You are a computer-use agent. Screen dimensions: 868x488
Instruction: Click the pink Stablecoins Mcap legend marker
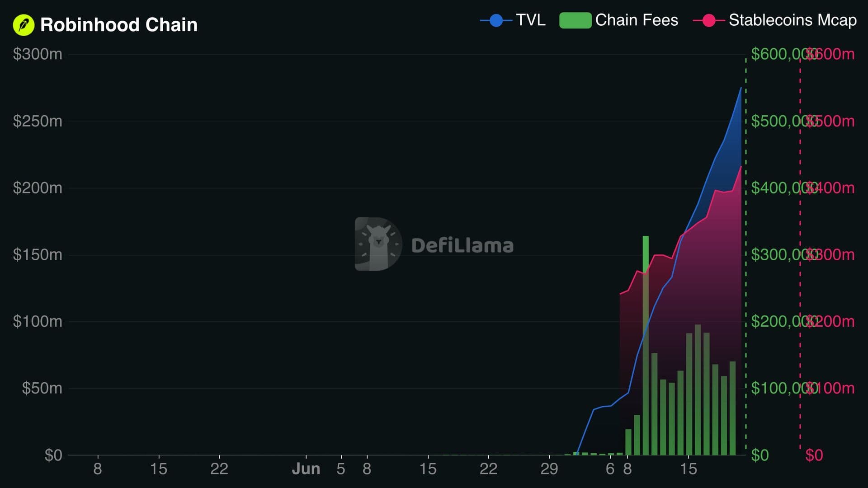coord(709,20)
